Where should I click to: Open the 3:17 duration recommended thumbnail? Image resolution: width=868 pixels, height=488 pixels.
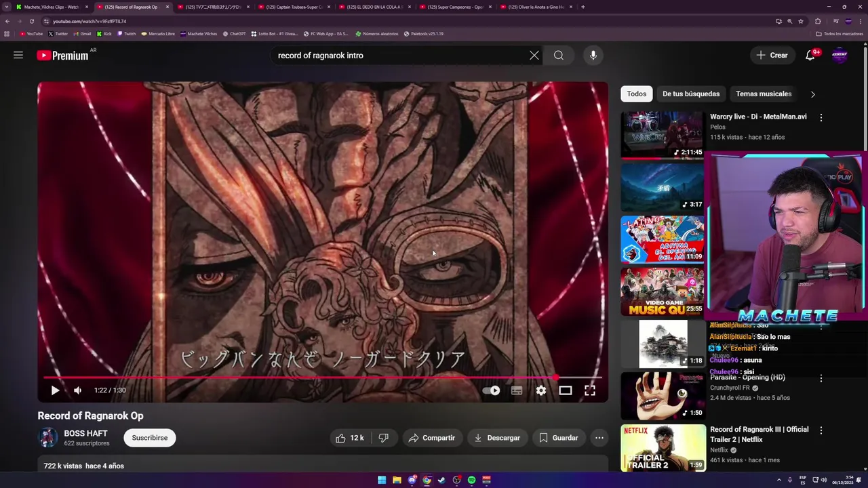coord(663,187)
